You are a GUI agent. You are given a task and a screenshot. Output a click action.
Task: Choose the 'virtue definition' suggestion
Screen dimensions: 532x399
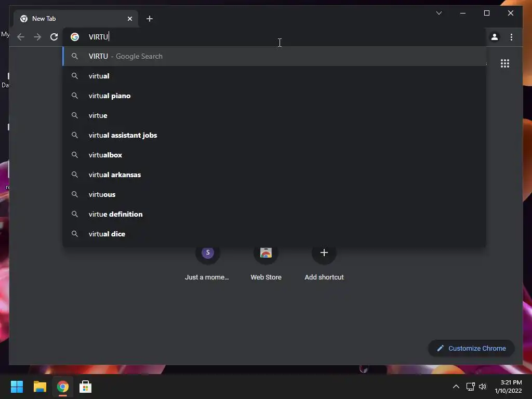click(x=274, y=214)
